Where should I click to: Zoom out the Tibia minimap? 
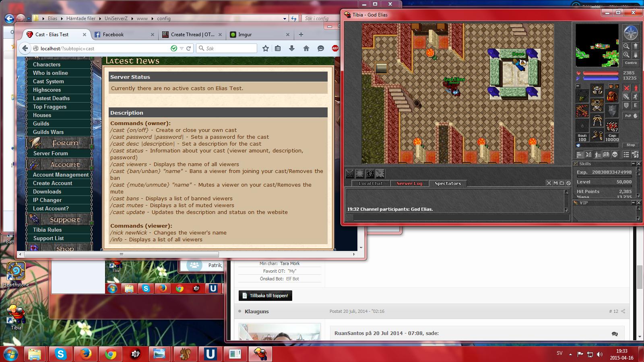pyautogui.click(x=626, y=46)
